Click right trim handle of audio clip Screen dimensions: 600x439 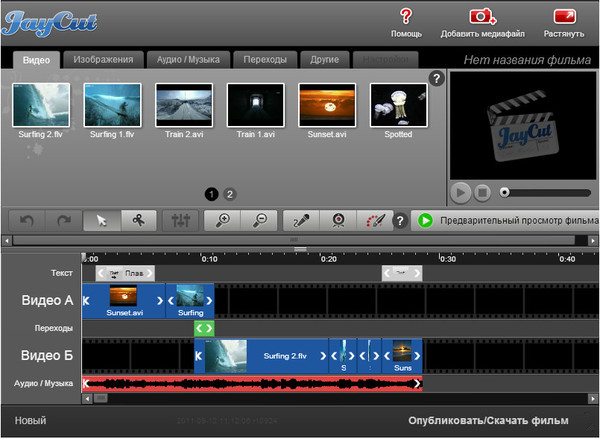coord(417,384)
